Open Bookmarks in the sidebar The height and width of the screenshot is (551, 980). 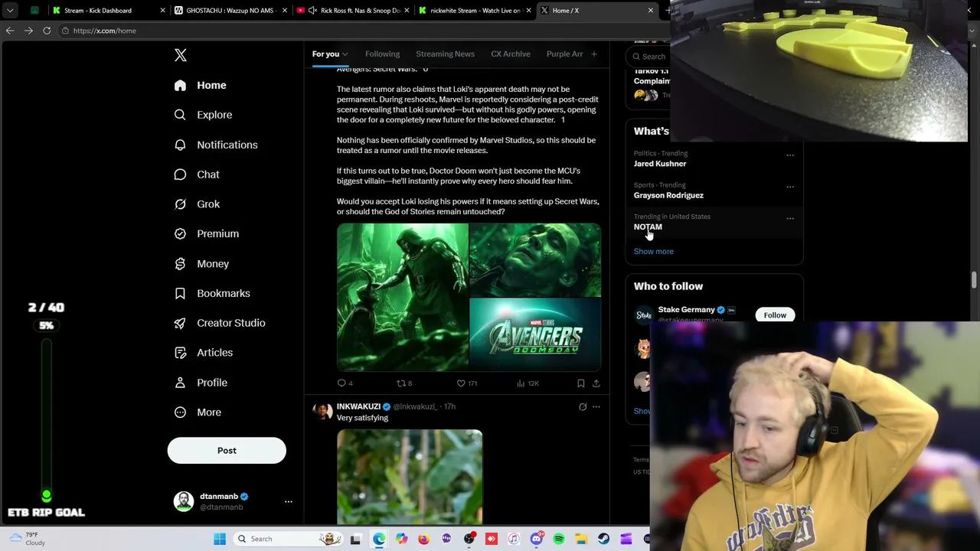tap(213, 293)
